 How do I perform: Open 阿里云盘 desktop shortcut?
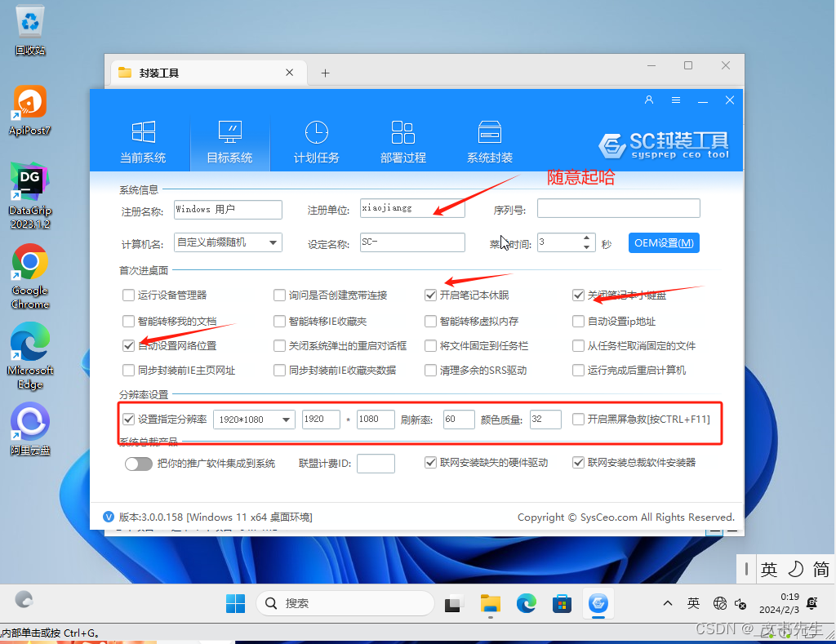pos(30,429)
